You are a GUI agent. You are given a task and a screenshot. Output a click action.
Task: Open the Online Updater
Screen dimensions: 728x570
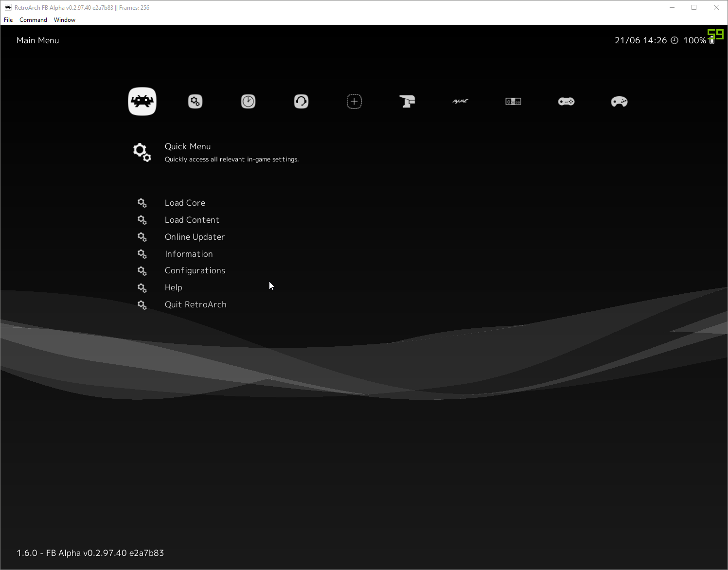point(195,237)
